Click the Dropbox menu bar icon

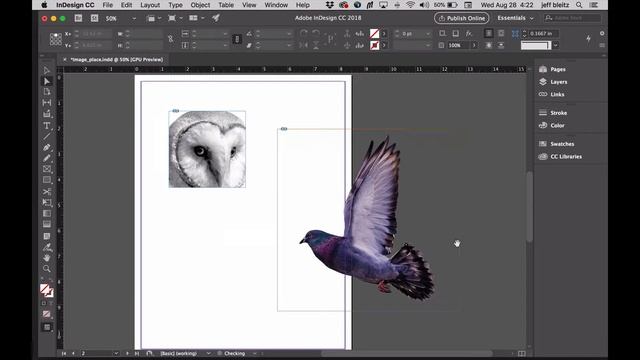click(329, 5)
